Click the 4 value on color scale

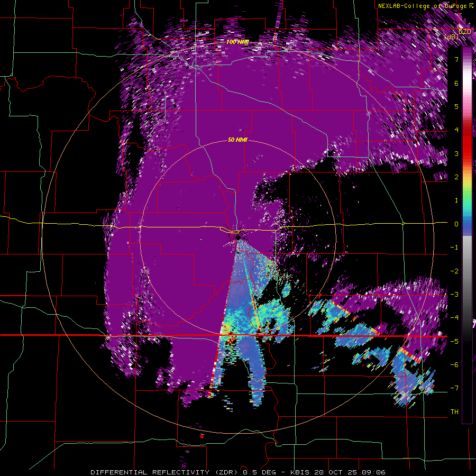pos(456,130)
